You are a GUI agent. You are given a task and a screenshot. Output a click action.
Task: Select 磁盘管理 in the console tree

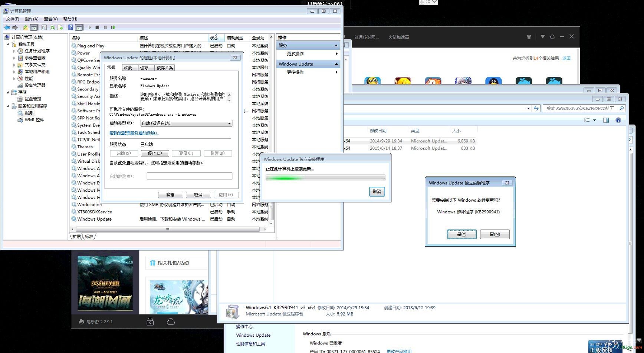click(33, 99)
